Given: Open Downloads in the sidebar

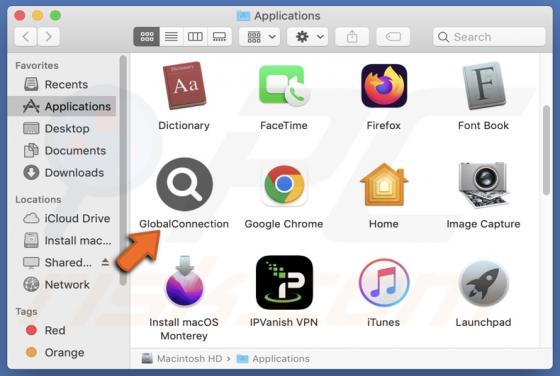Looking at the screenshot, I should 61,173.
